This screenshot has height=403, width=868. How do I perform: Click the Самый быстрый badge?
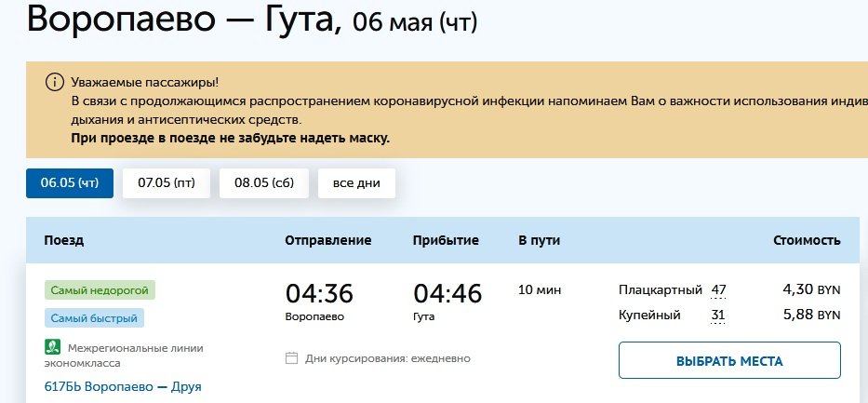[94, 319]
